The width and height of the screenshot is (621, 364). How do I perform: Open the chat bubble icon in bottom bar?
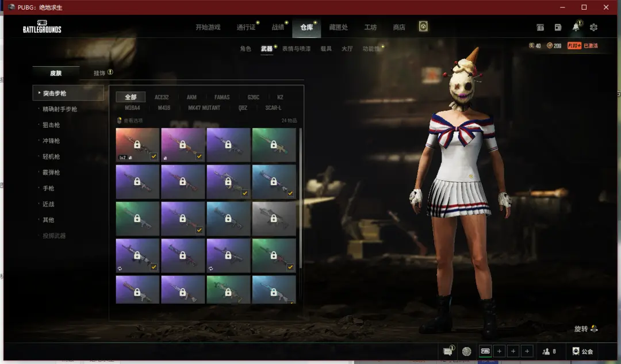tap(448, 351)
